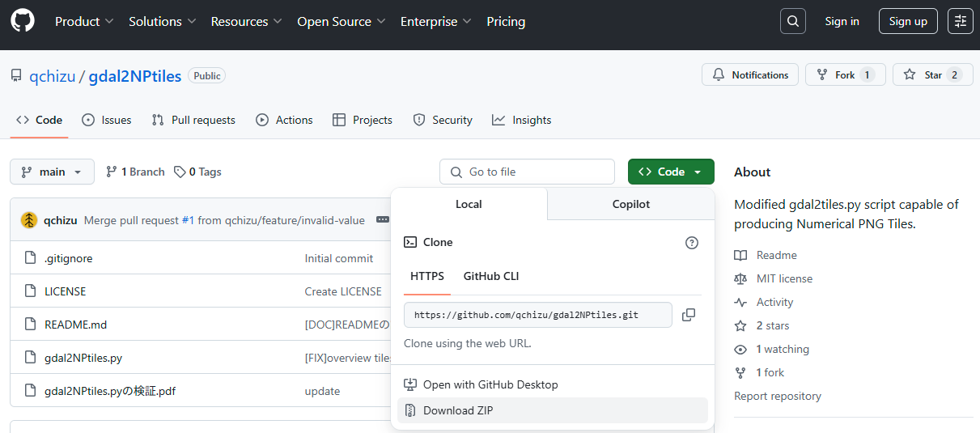
Task: Expand the commit message ellipsis
Action: tap(383, 220)
